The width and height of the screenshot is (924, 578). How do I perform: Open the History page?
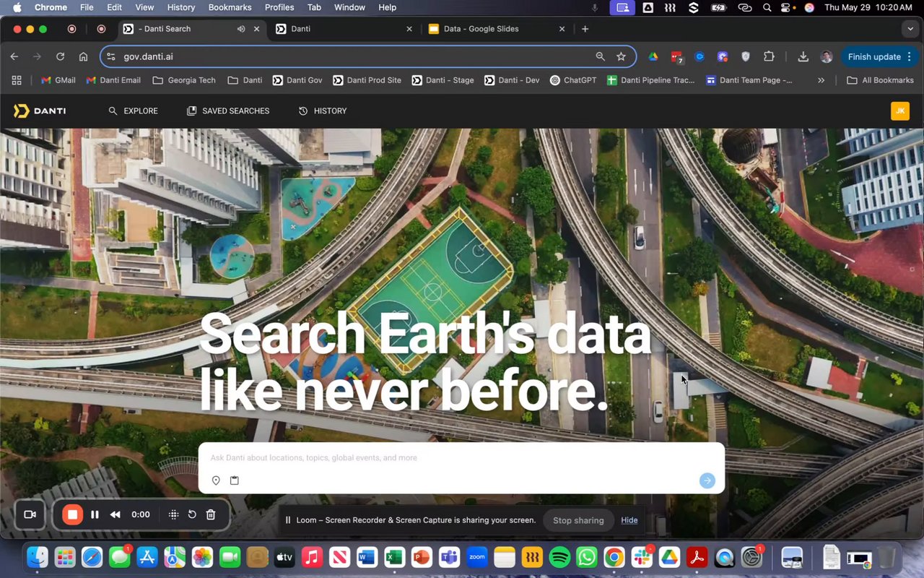coord(323,111)
